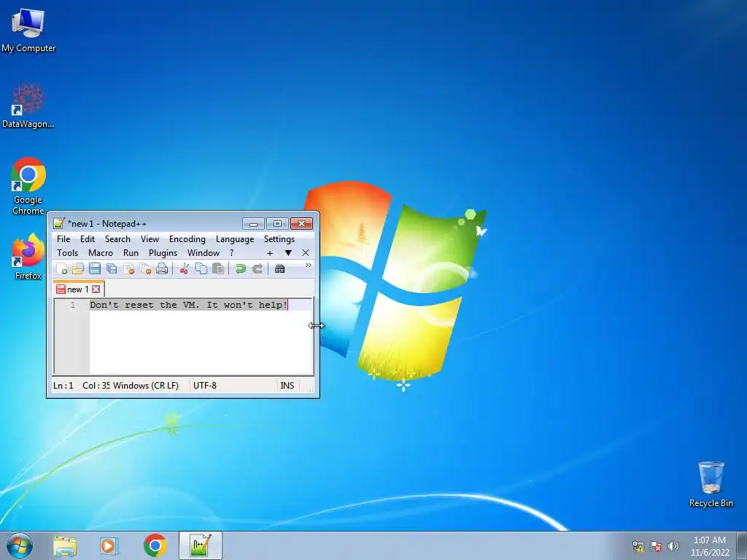Screen dimensions: 747x560
Task: Open the Edit menu
Action: pos(88,239)
